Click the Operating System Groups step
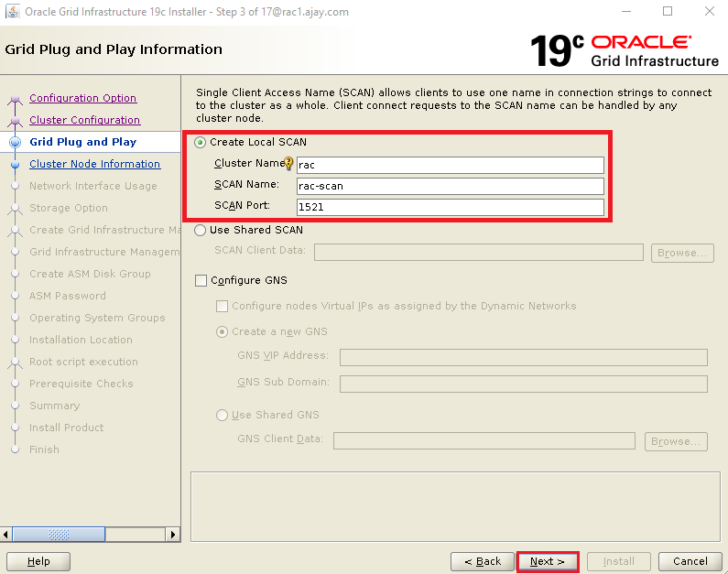The width and height of the screenshot is (728, 574). click(x=97, y=318)
